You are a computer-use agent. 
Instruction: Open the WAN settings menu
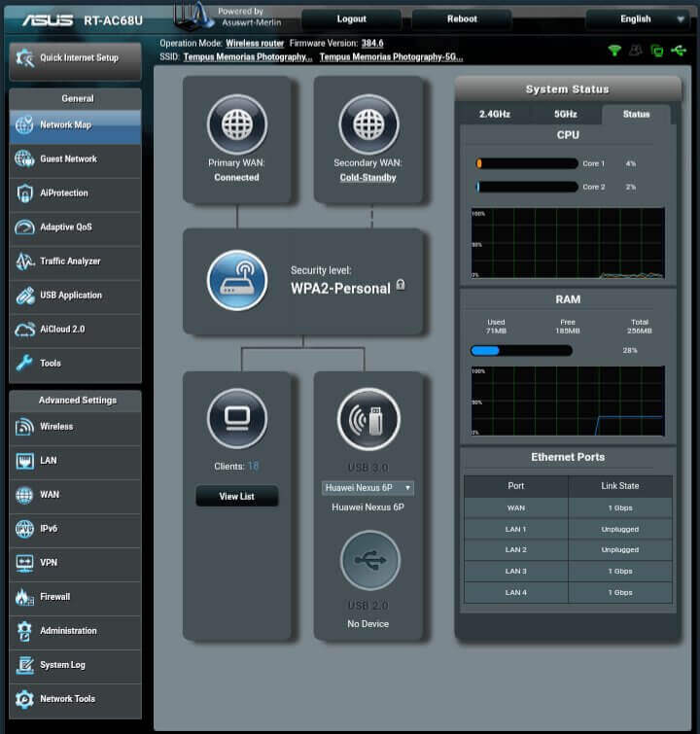76,495
